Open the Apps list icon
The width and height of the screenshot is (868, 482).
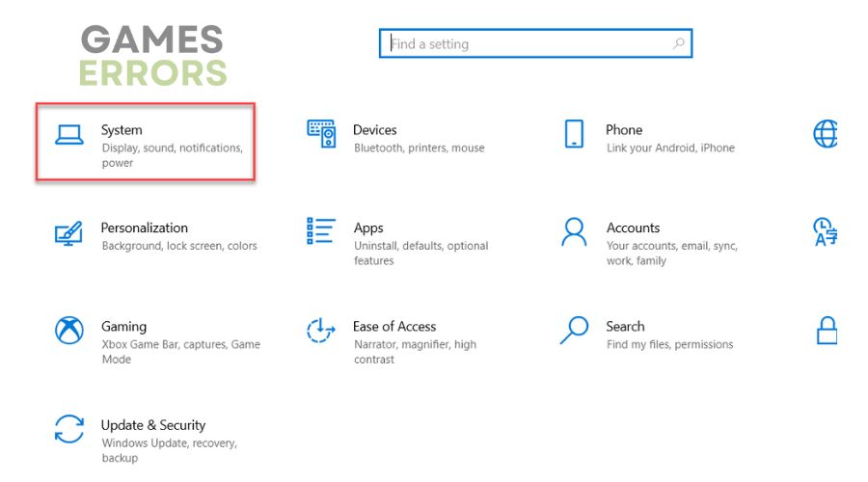tap(321, 230)
